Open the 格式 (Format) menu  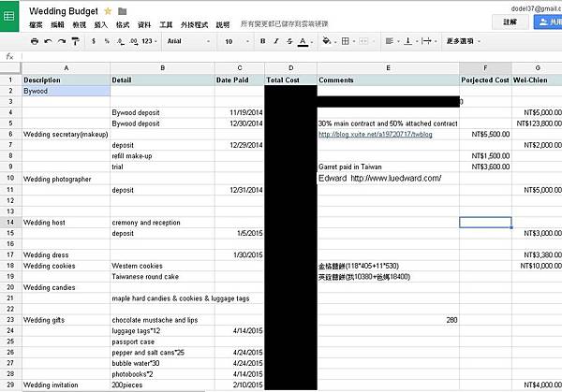[x=123, y=24]
